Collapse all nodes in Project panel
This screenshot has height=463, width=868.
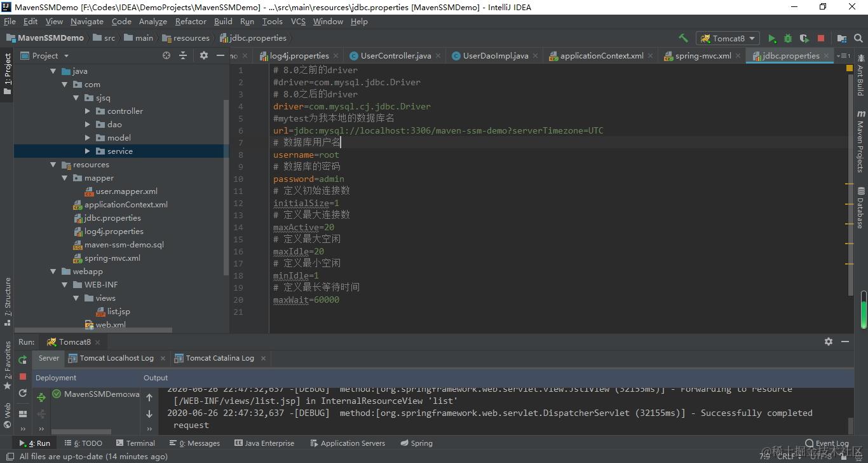183,55
